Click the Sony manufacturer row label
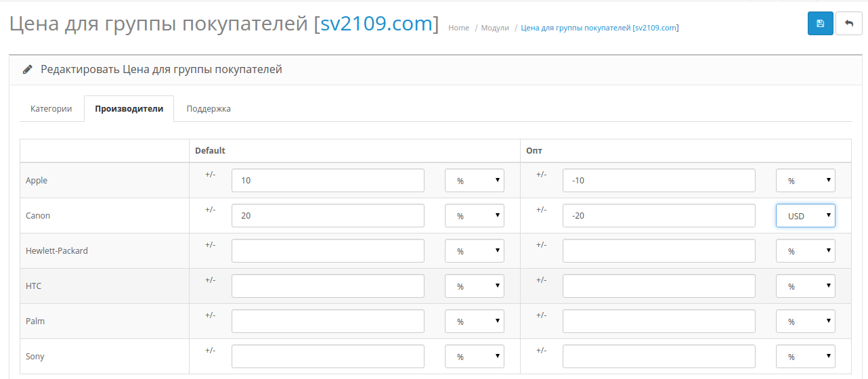This screenshot has width=868, height=379. tap(35, 357)
